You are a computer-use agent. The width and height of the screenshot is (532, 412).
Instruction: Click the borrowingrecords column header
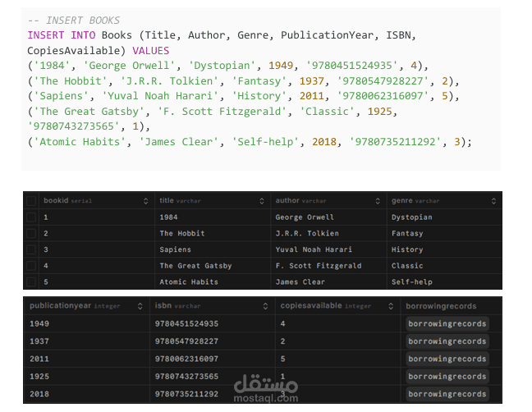point(441,306)
